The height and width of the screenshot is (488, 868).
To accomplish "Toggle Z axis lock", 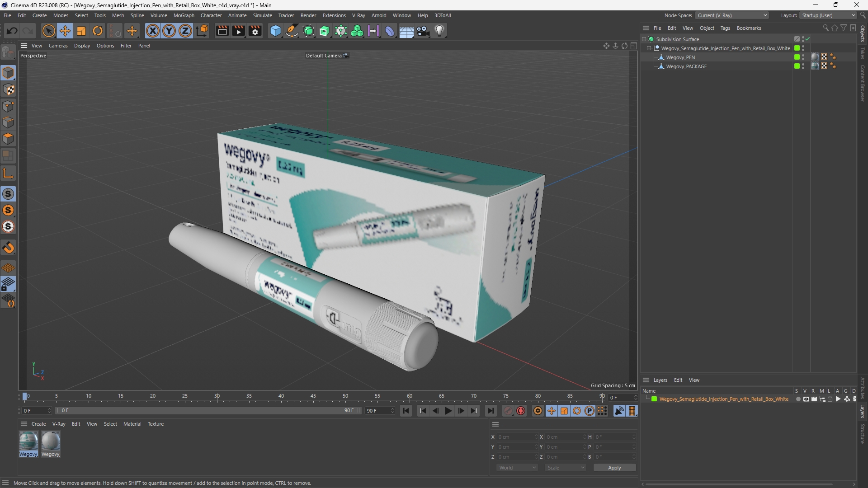I will point(185,31).
